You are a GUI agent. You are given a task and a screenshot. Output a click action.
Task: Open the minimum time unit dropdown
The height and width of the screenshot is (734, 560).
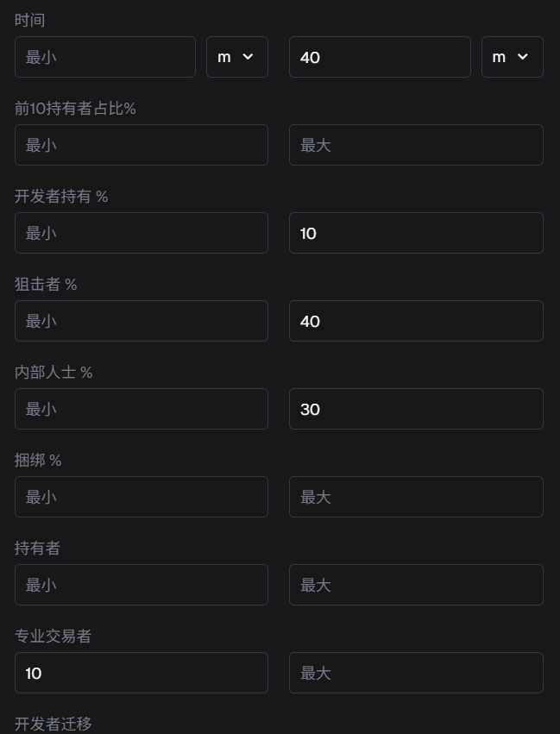(236, 57)
